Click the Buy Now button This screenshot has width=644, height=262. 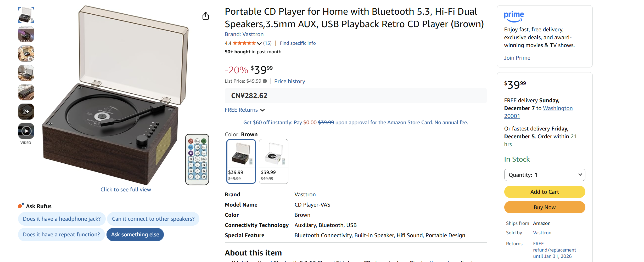(544, 207)
